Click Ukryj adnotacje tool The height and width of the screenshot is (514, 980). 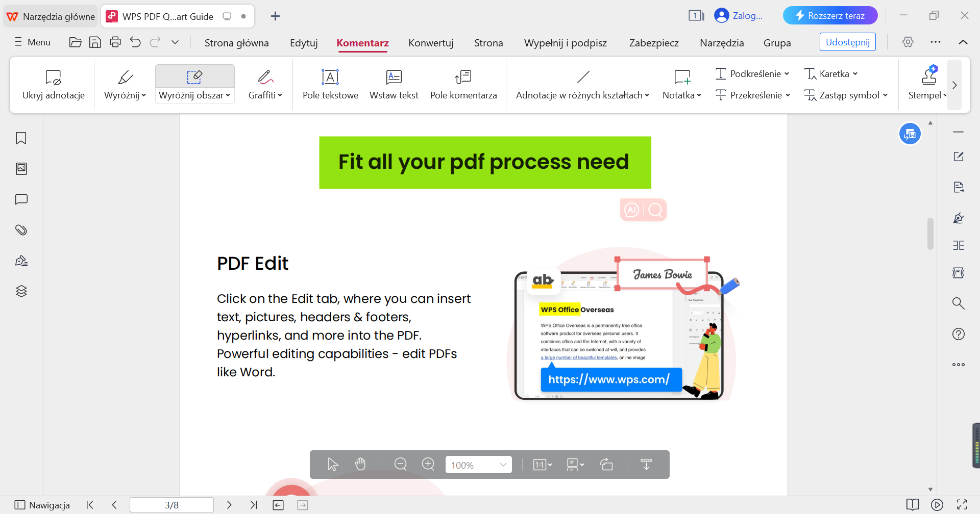[x=54, y=85]
